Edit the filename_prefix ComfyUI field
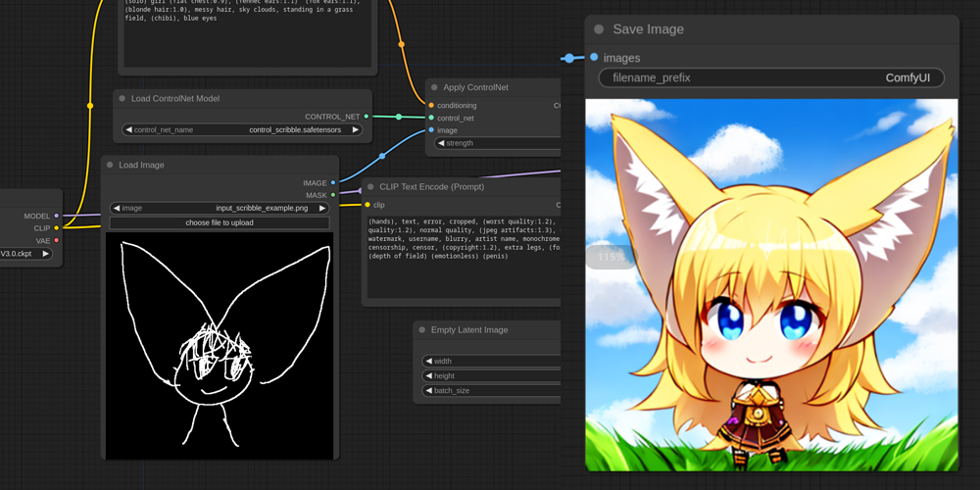 pyautogui.click(x=771, y=78)
